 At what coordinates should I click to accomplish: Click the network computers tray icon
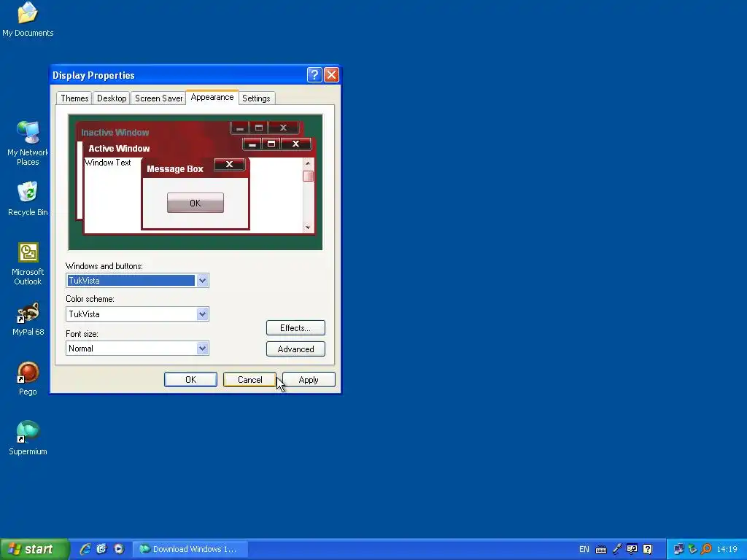point(678,549)
